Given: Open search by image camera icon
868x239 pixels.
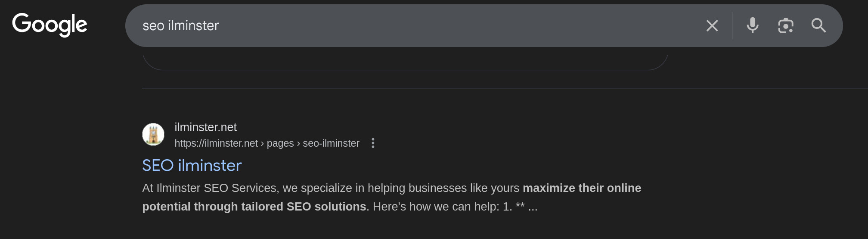Looking at the screenshot, I should pyautogui.click(x=785, y=26).
